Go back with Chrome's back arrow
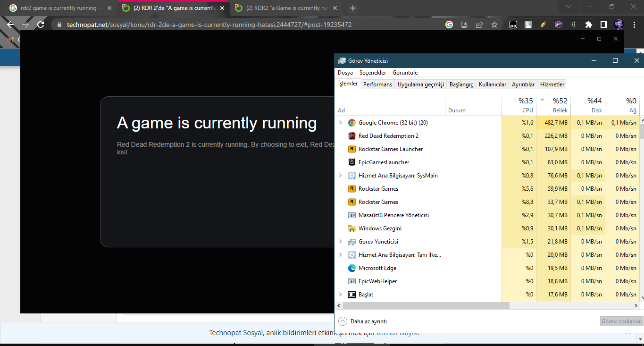The height and width of the screenshot is (346, 644). coord(10,25)
